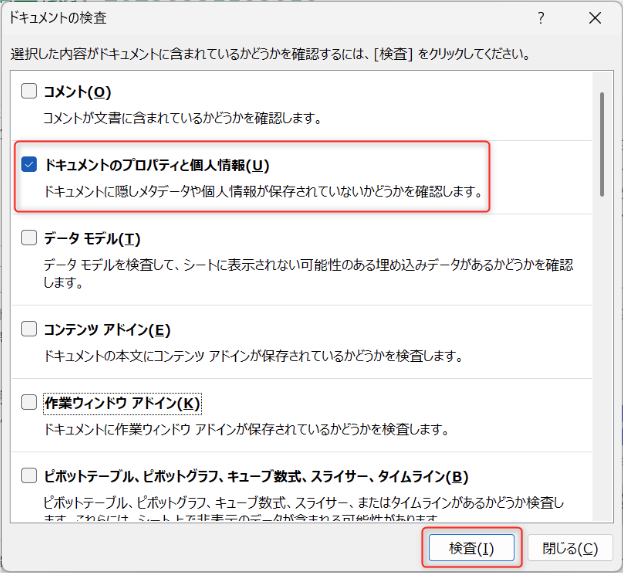Toggle the 作業ウィンドウ アドイン(K) checkbox

click(x=29, y=403)
